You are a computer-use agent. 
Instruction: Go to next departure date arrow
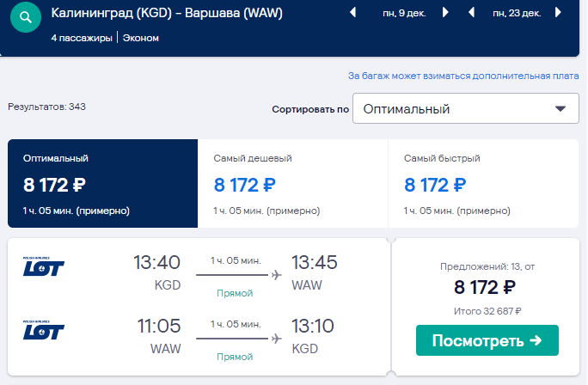445,13
